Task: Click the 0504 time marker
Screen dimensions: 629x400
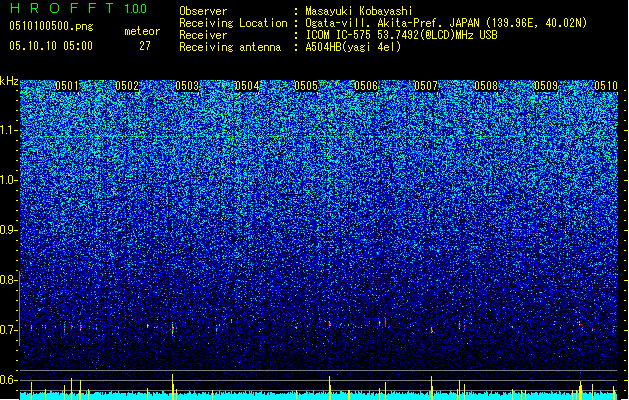Action: [x=247, y=86]
